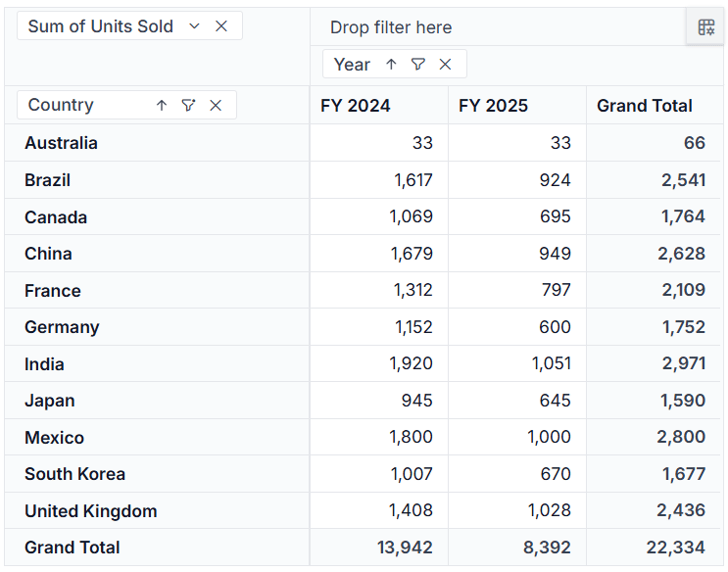The height and width of the screenshot is (572, 728).
Task: Open the Year field filter icon
Action: pyautogui.click(x=417, y=64)
